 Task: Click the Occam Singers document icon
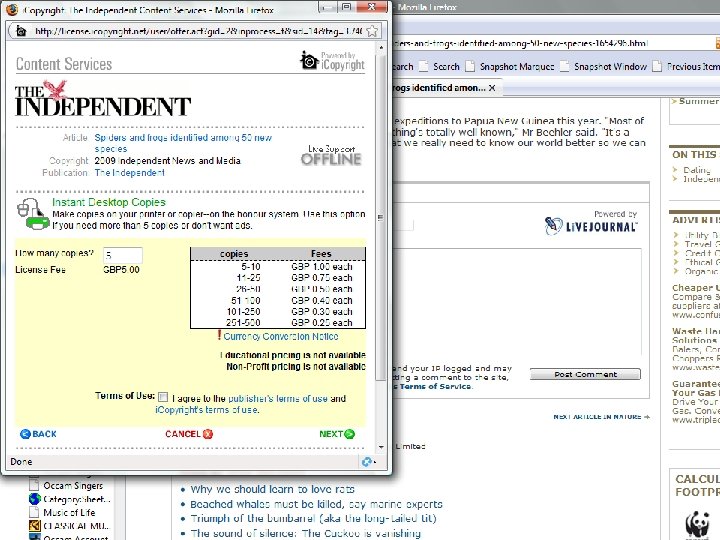[x=34, y=485]
